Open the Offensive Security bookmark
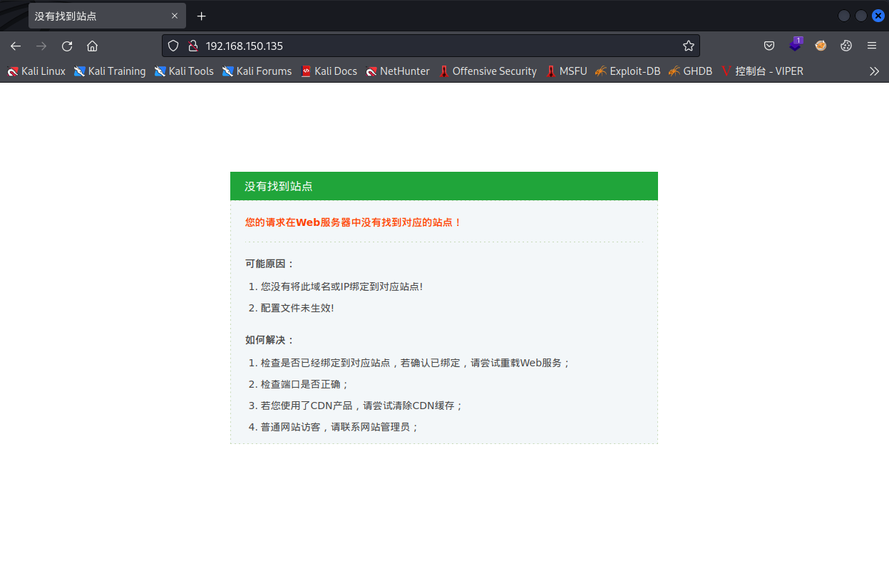889x588 pixels. pos(488,71)
